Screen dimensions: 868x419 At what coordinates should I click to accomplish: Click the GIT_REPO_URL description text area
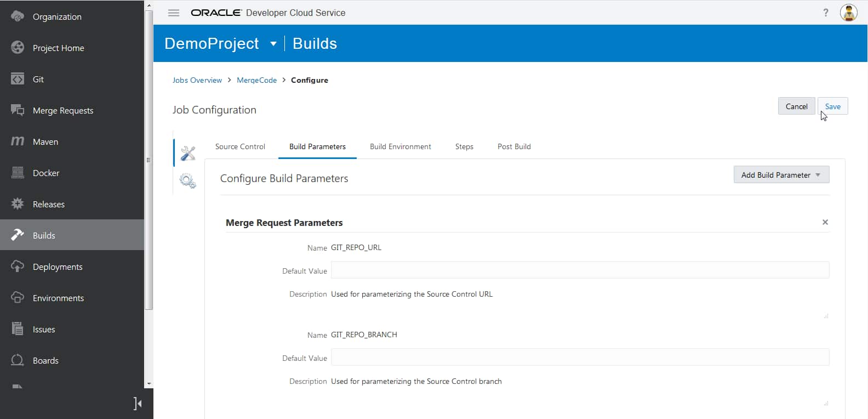[x=580, y=304]
